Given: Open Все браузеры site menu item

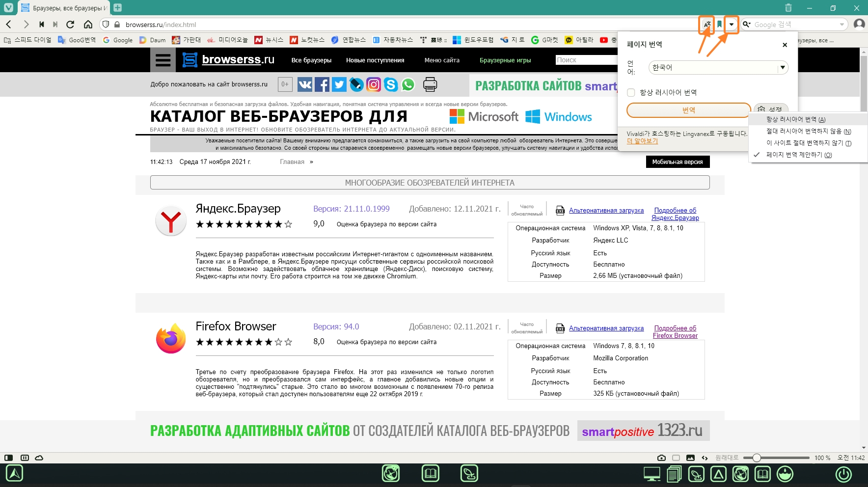Looking at the screenshot, I should point(311,60).
